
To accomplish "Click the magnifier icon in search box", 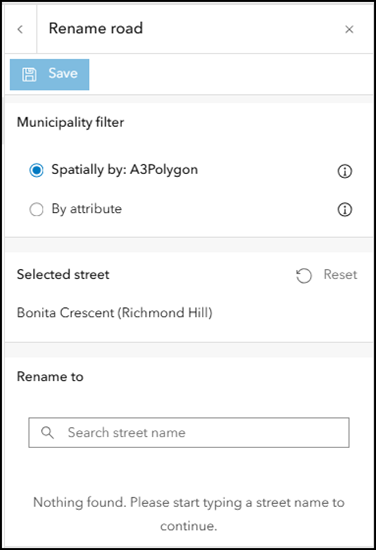I will (47, 432).
